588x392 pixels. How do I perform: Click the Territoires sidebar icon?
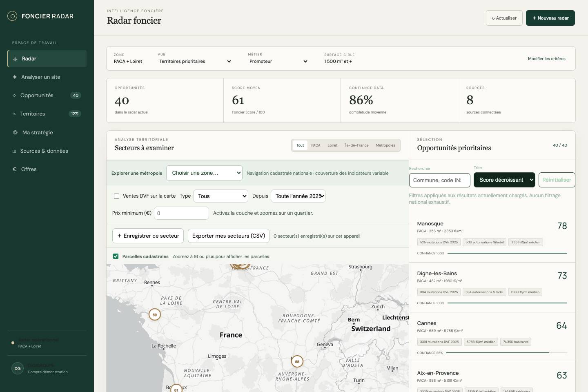(x=14, y=114)
